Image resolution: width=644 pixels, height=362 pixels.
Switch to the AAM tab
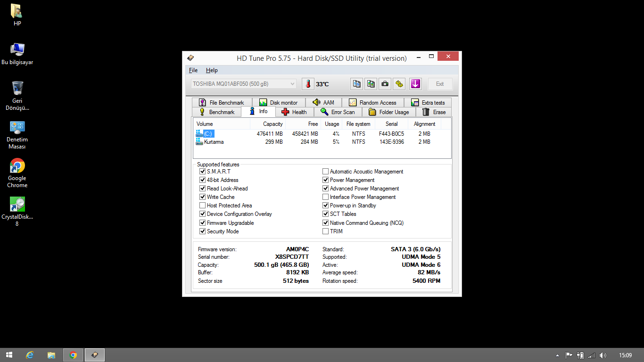click(323, 102)
